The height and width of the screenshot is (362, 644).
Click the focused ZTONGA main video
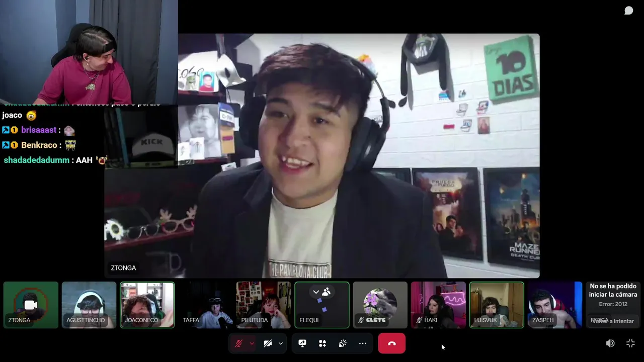[x=322, y=156]
